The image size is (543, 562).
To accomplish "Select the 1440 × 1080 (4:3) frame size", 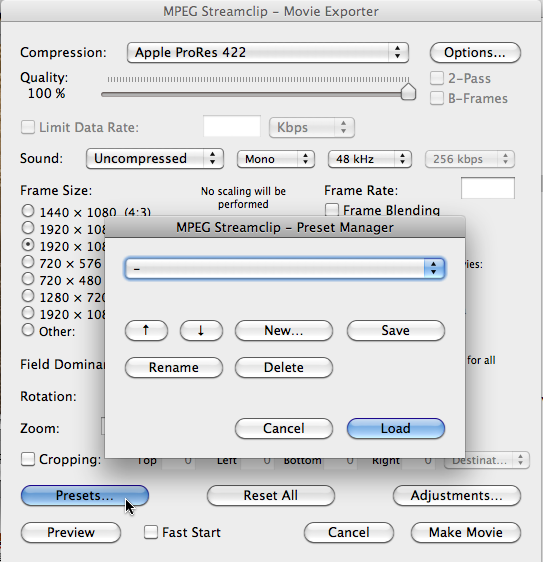I will (28, 211).
